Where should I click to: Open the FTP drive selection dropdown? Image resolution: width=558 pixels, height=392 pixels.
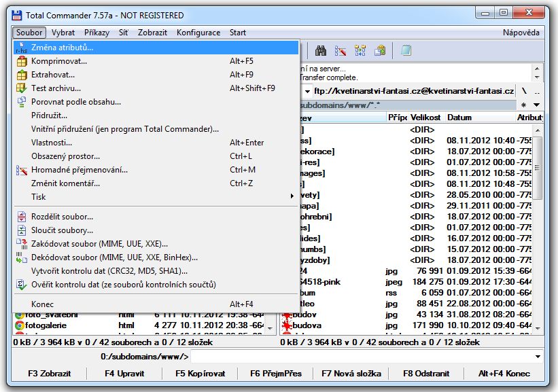point(307,91)
